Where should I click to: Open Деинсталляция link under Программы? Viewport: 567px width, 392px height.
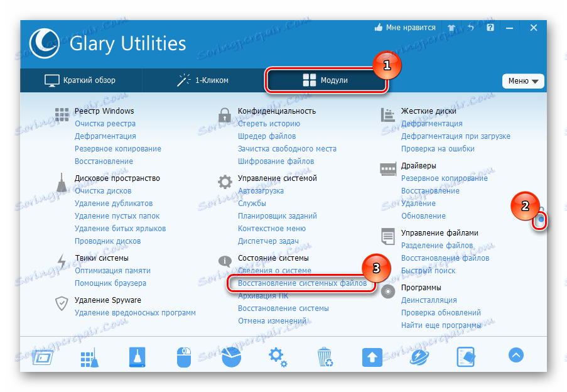tap(428, 300)
